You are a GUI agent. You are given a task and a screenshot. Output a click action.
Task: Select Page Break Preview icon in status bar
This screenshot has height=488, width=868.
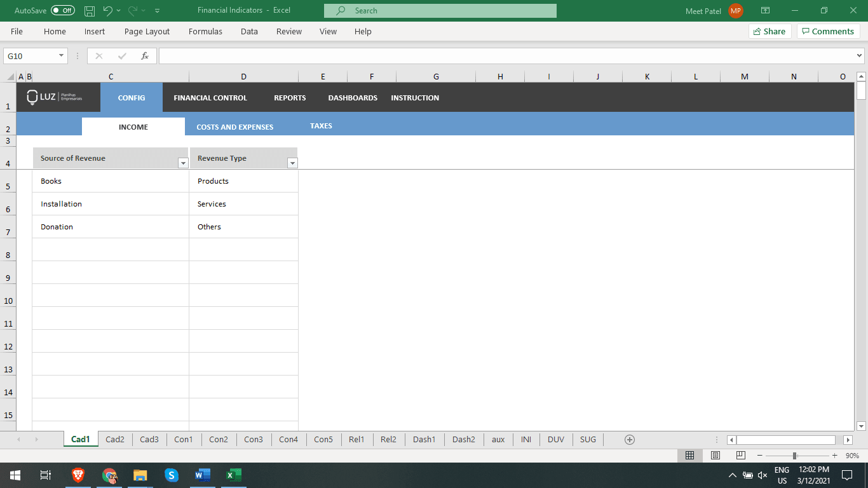click(740, 455)
